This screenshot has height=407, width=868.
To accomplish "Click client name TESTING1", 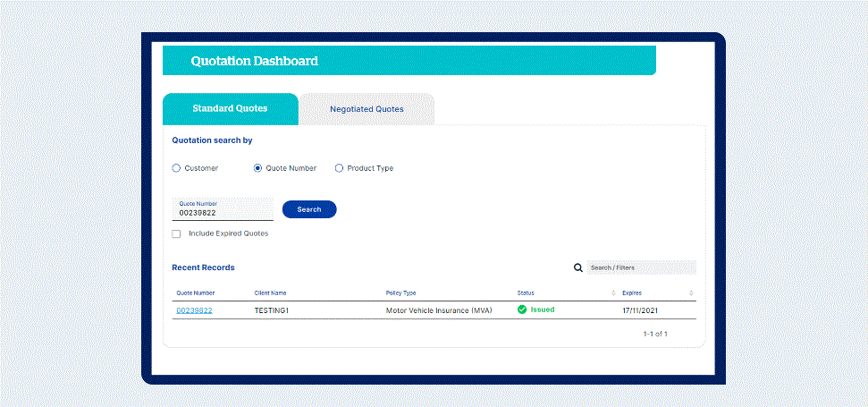I will click(272, 310).
